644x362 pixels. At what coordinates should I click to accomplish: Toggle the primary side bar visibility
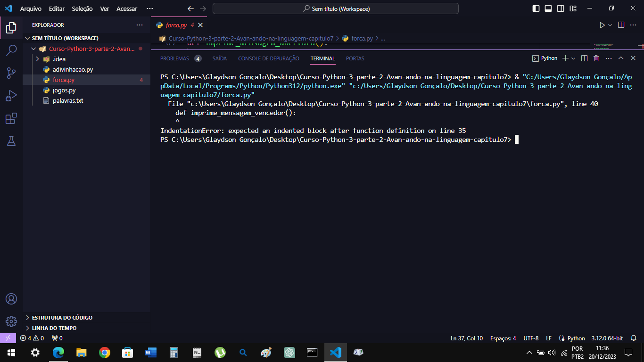pos(536,8)
